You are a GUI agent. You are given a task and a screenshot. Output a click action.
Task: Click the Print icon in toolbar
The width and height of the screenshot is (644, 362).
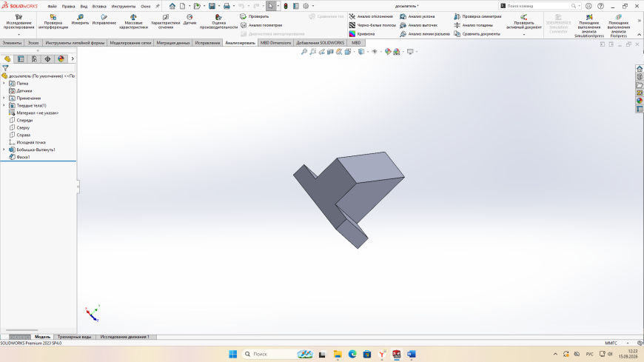click(x=227, y=6)
